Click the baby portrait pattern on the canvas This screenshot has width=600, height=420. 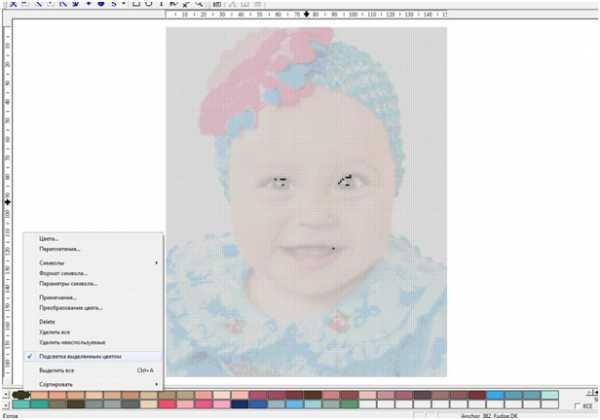point(305,200)
